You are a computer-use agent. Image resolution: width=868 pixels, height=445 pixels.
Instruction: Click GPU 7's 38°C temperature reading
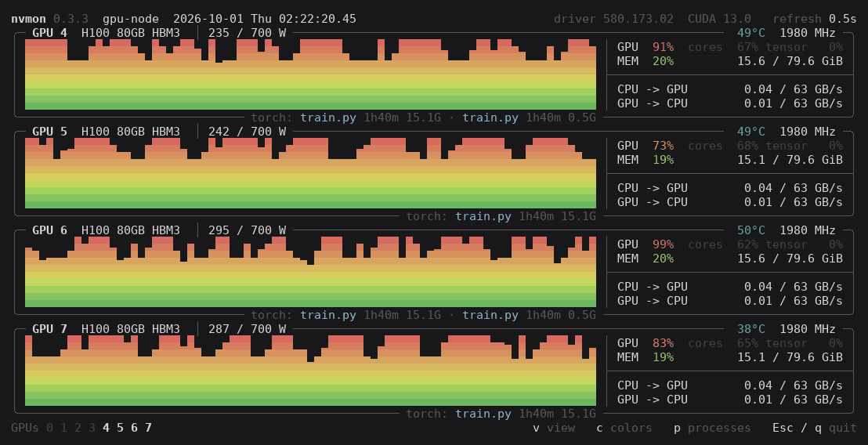751,329
